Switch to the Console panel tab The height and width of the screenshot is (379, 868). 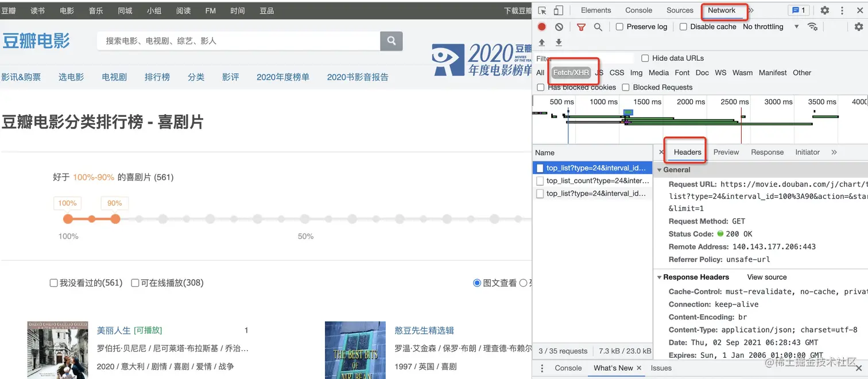pos(639,10)
